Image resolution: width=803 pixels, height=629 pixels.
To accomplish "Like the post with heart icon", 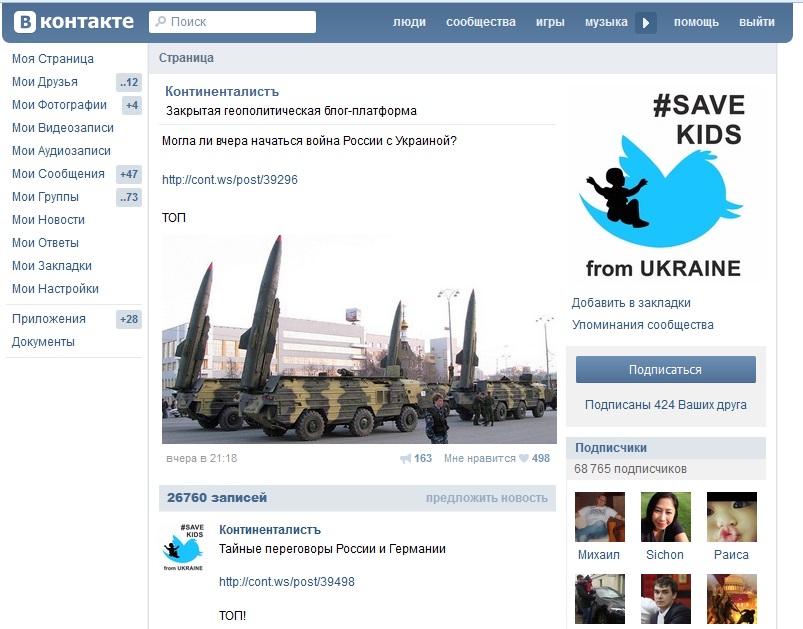I will pyautogui.click(x=523, y=458).
